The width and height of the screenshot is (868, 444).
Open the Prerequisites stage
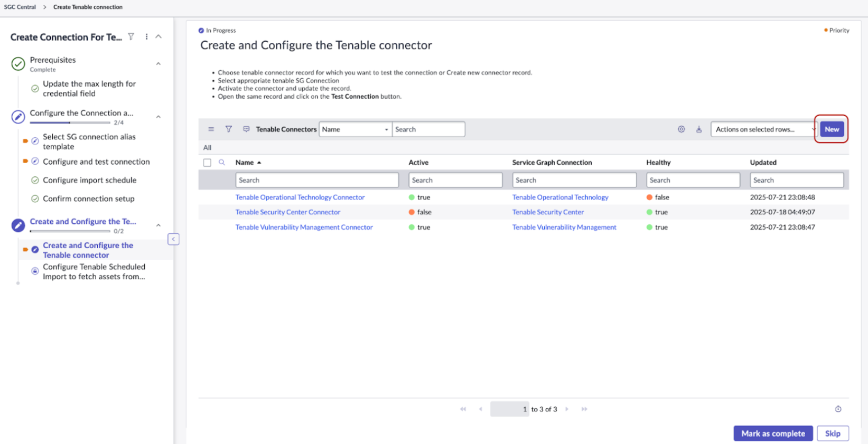point(53,60)
